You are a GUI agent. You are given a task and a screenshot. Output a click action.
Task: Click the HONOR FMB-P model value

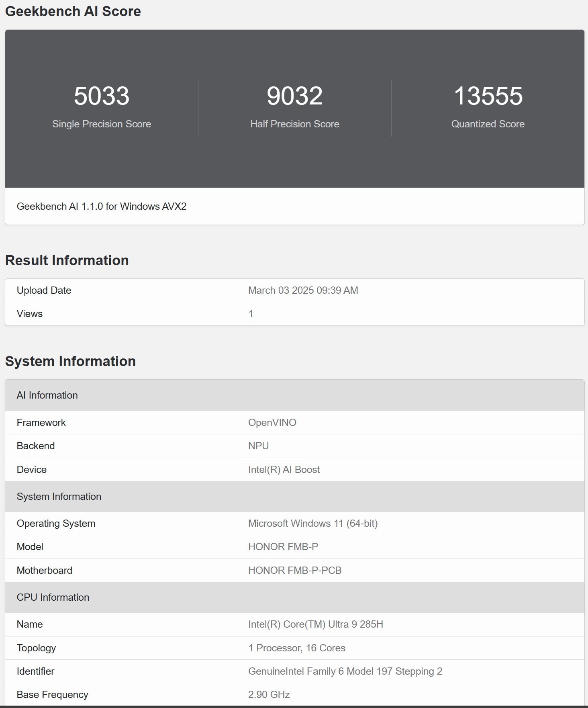click(x=283, y=547)
